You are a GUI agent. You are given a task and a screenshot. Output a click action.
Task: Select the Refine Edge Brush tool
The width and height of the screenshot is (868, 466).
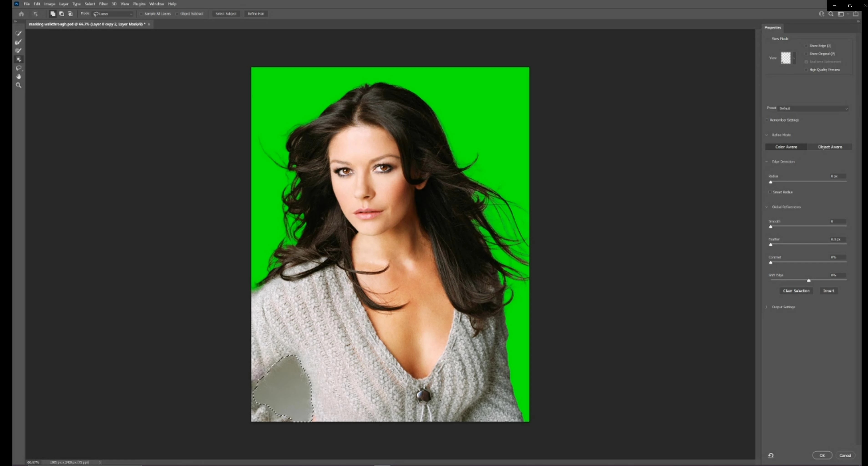[18, 42]
